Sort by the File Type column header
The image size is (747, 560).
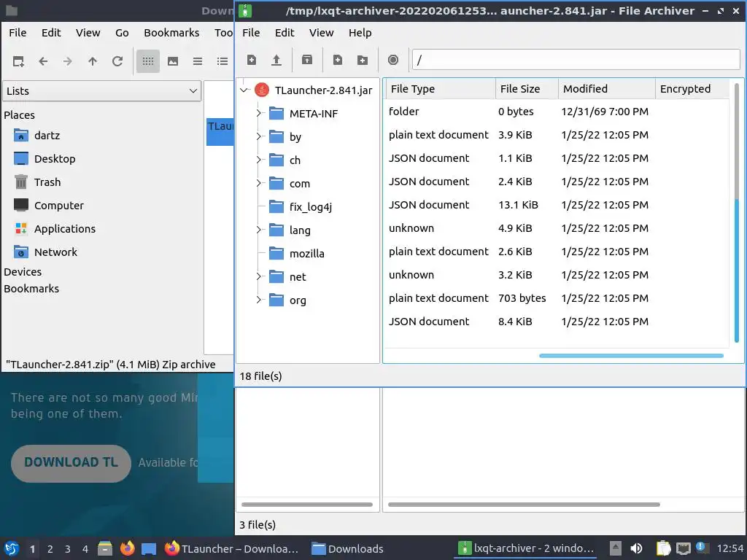pos(440,89)
